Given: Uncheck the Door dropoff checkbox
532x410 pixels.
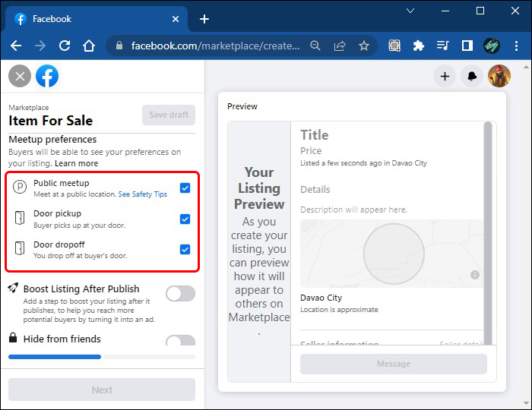Looking at the screenshot, I should click(x=185, y=249).
